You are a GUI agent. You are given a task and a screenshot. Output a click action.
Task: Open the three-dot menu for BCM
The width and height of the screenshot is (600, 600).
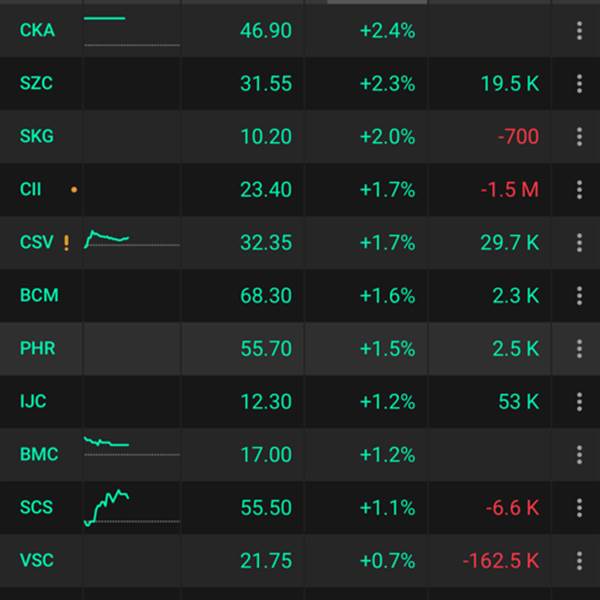pyautogui.click(x=579, y=296)
